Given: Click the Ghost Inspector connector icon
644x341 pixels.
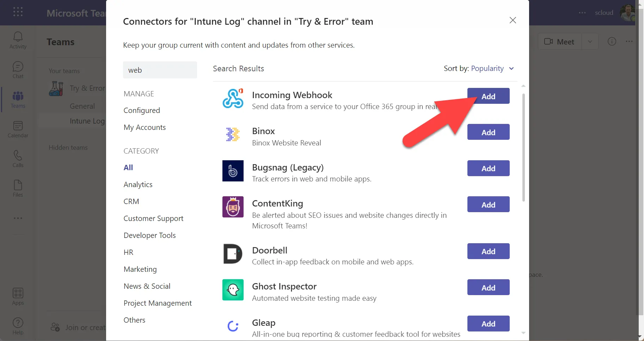Looking at the screenshot, I should pyautogui.click(x=233, y=290).
